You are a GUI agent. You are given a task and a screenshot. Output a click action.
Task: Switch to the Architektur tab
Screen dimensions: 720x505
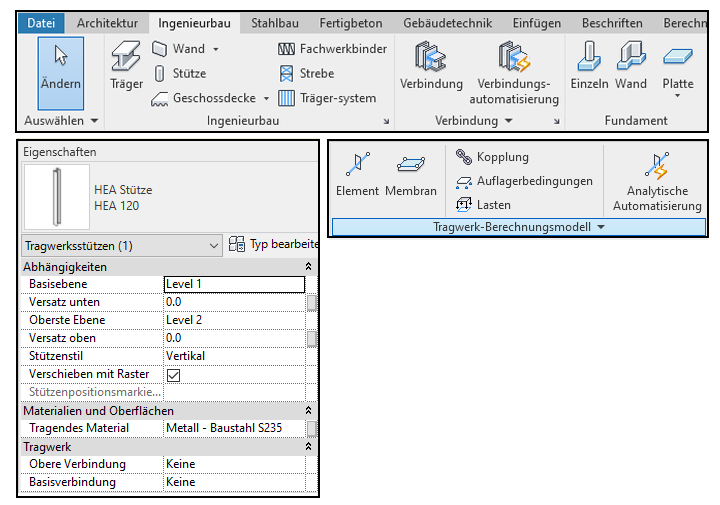pos(107,23)
